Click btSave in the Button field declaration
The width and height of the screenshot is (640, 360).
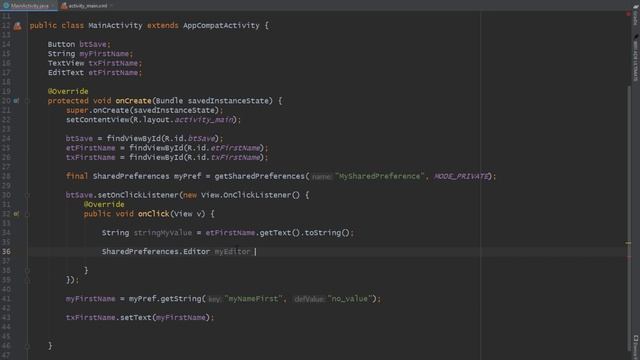click(x=93, y=44)
